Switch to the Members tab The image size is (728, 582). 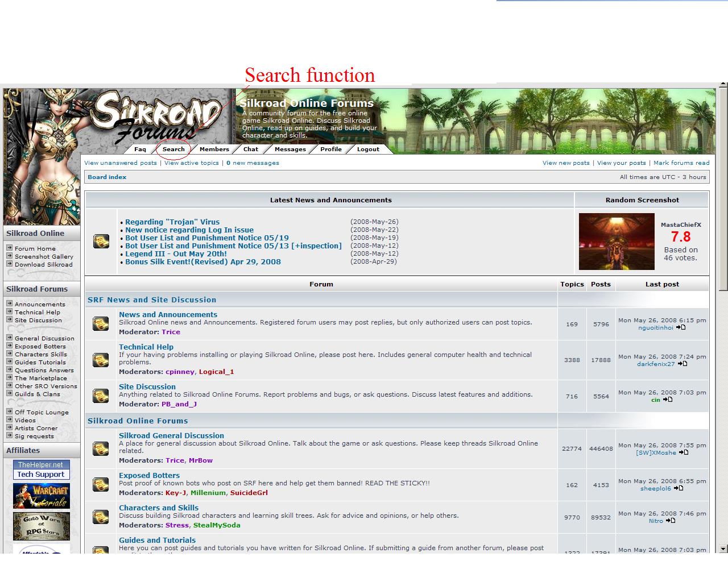click(213, 149)
